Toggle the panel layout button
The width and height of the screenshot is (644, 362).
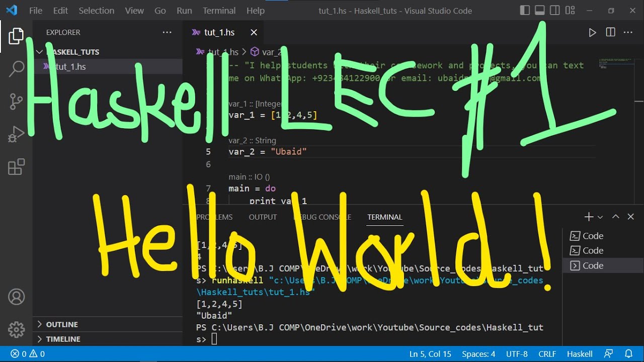(540, 10)
